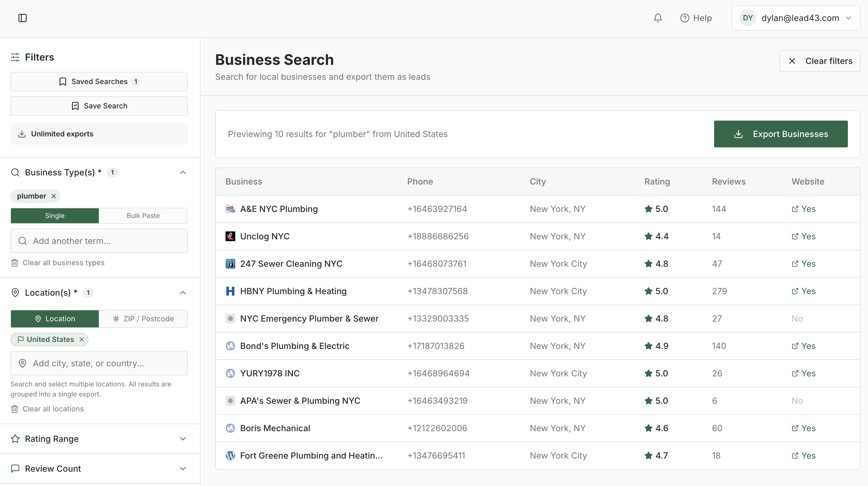Click the Business column header

pos(244,182)
